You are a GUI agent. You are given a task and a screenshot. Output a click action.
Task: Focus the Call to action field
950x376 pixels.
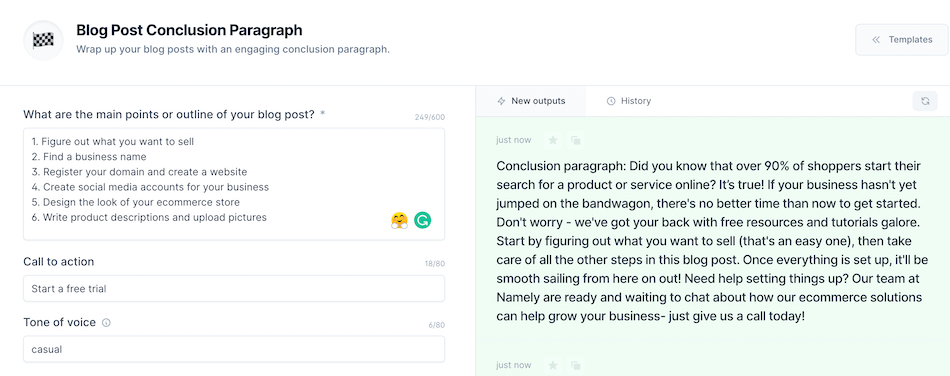234,289
